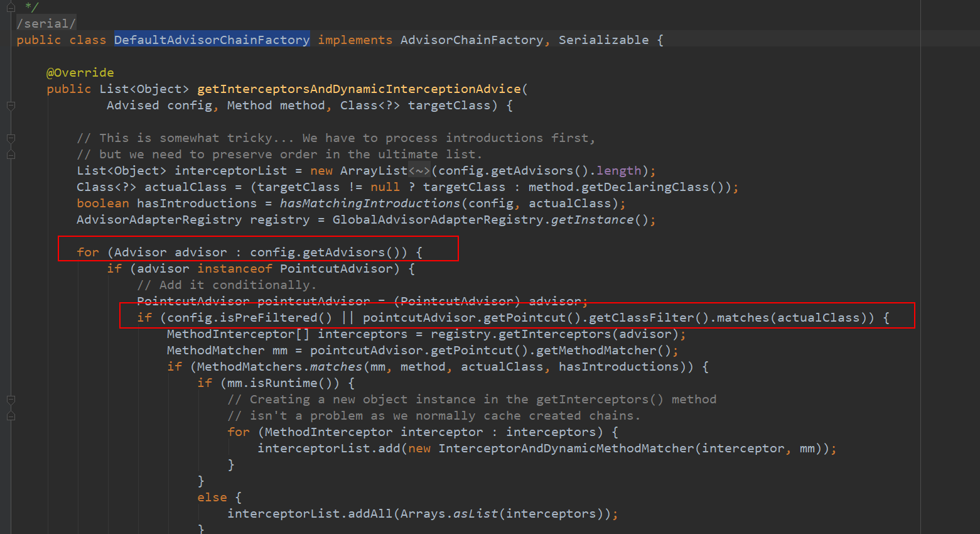This screenshot has height=534, width=980.
Task: Click 'MethodMatcher mm' declaration
Action: 227,350
